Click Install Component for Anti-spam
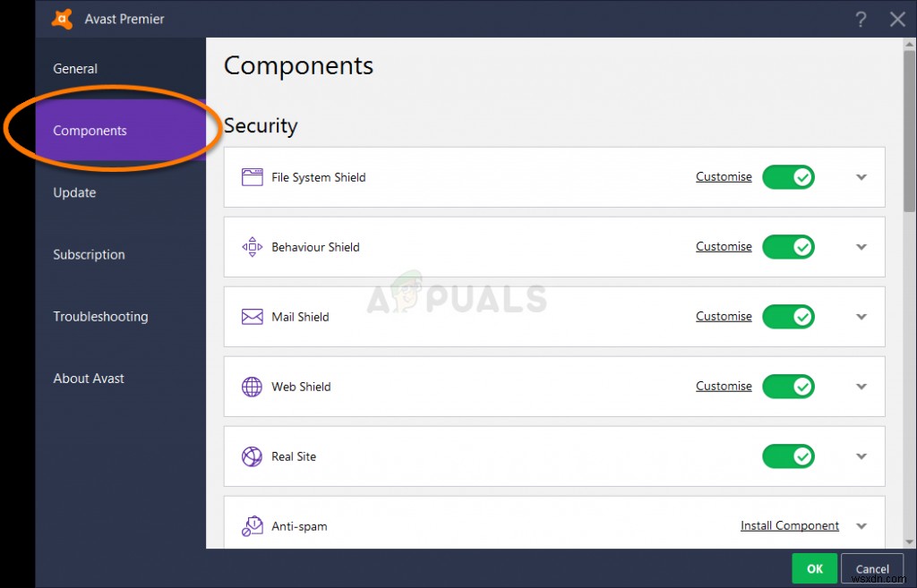 coord(789,525)
